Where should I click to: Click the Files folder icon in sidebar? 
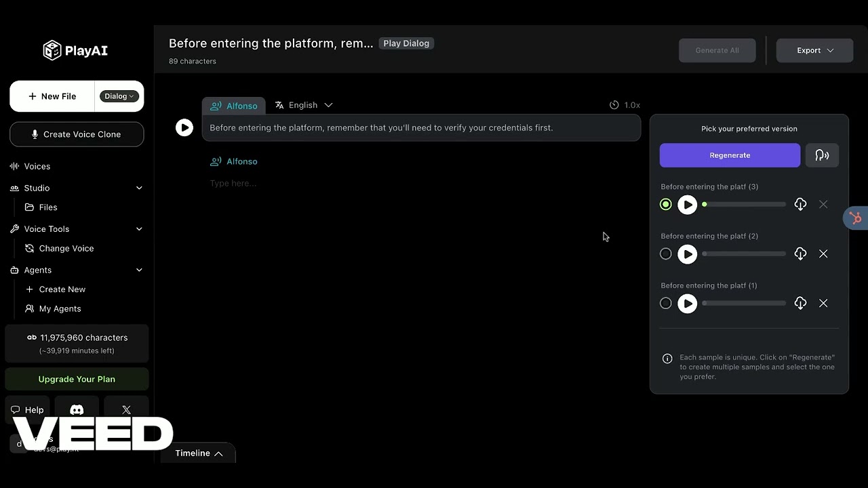pos(31,207)
